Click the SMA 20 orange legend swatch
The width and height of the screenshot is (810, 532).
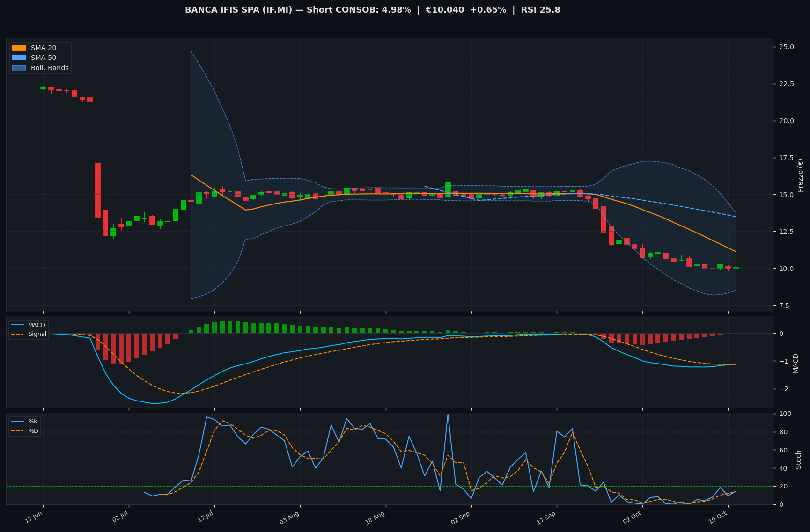tap(19, 48)
